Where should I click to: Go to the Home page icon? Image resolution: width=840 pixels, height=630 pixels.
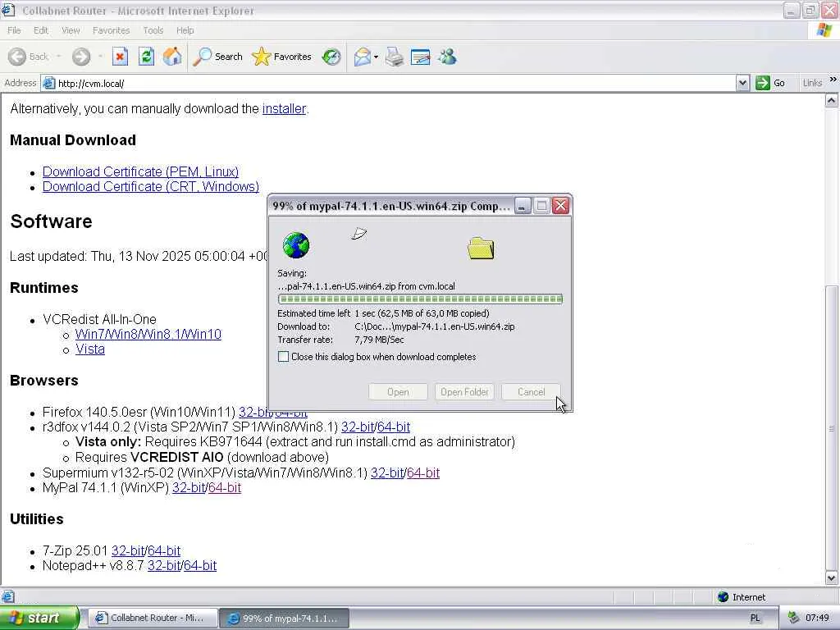(172, 57)
